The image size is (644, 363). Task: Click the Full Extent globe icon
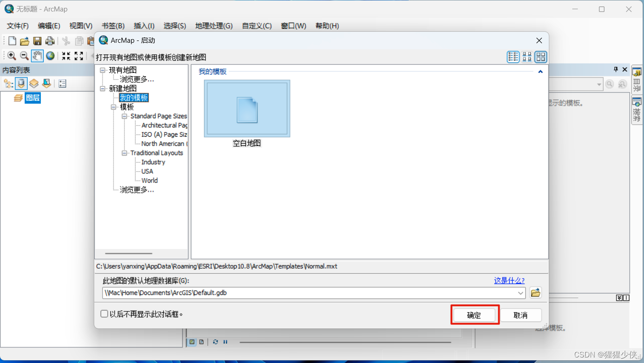[50, 56]
